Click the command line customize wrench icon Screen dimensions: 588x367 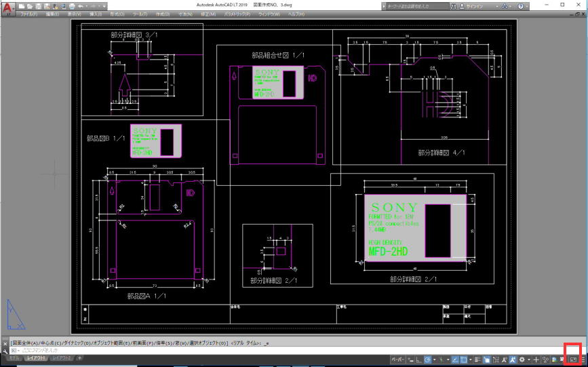(5, 351)
